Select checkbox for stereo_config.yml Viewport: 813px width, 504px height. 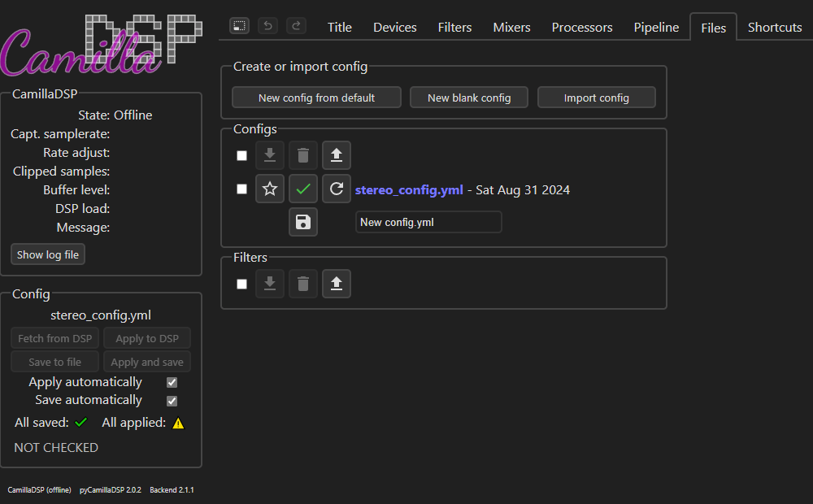(241, 189)
